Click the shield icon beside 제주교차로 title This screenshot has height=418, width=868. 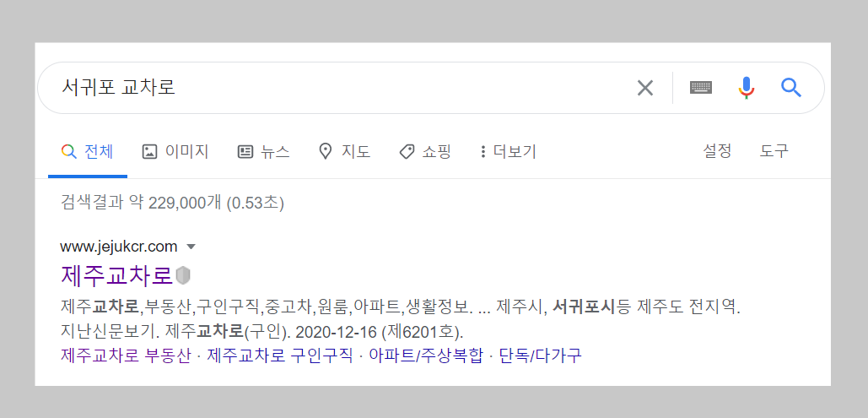tap(183, 275)
